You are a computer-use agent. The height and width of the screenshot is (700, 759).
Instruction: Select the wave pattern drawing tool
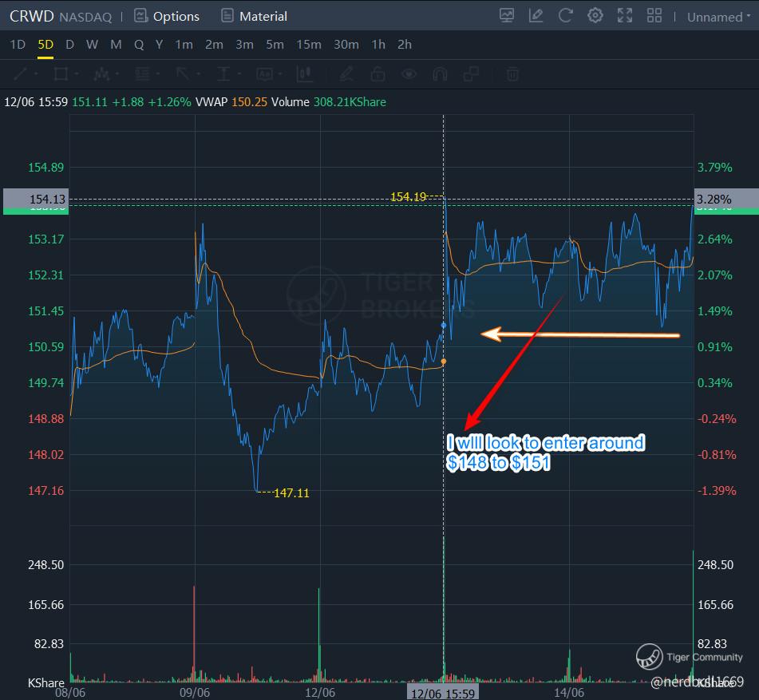tap(101, 74)
